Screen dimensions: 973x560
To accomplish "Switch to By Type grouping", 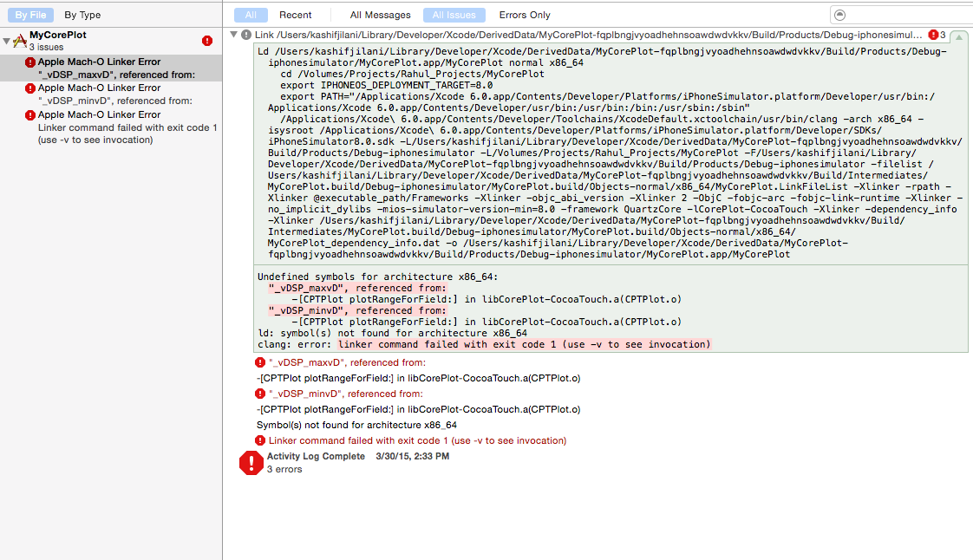I will [x=82, y=15].
